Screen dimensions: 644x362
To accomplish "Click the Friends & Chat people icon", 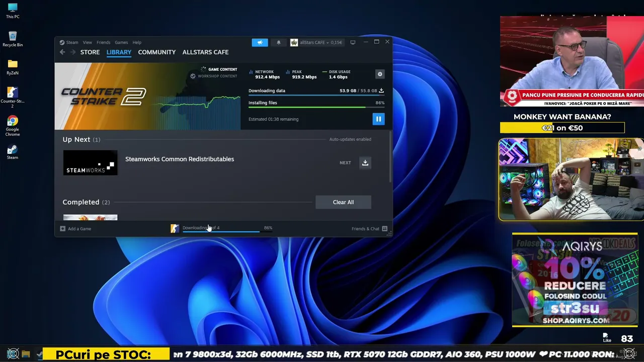I will point(385,229).
